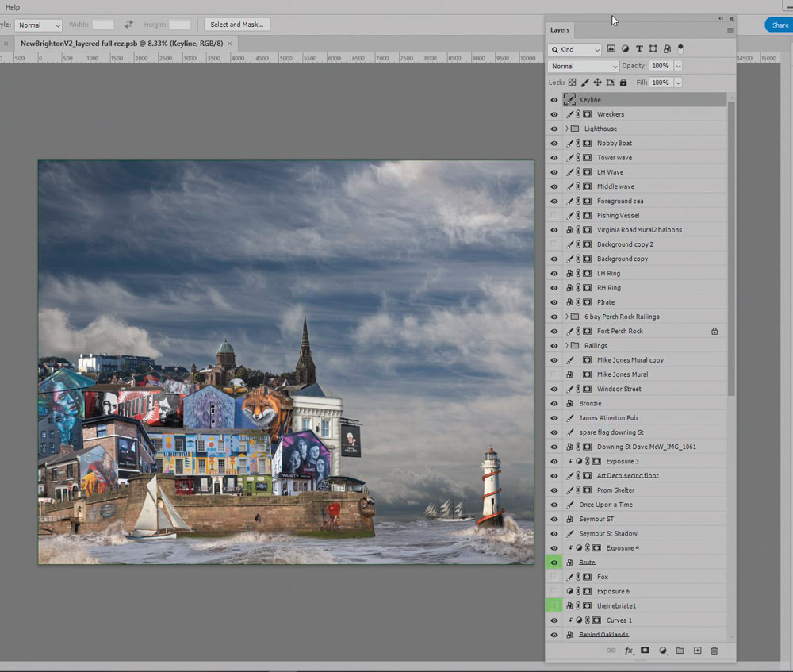Image resolution: width=793 pixels, height=672 pixels.
Task: Collapse Layers panel double-arrow icon
Action: click(721, 19)
